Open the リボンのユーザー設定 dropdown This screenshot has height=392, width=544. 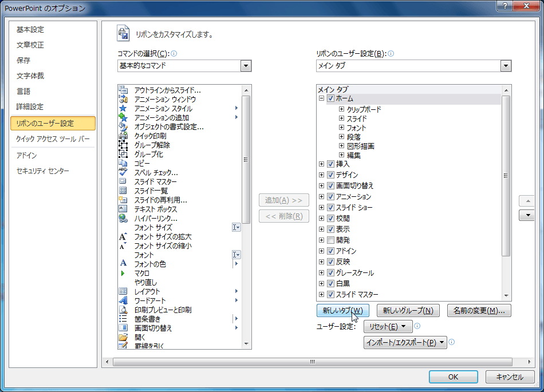coord(506,65)
